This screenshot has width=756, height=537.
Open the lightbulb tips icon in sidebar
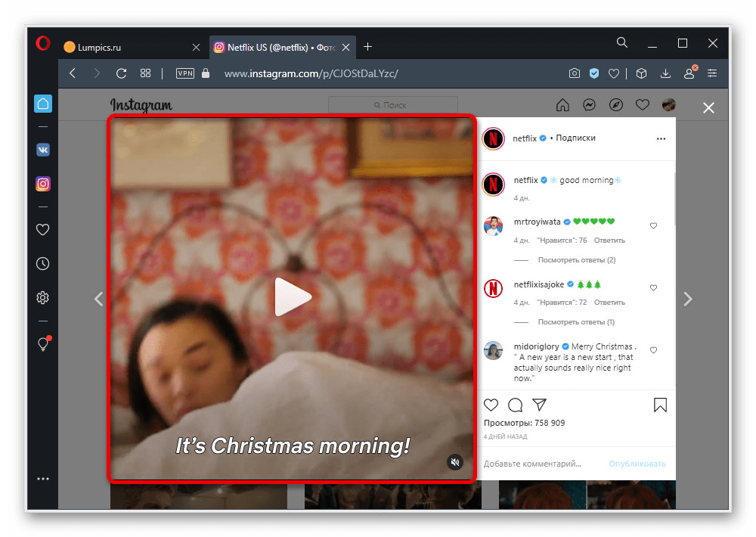coord(43,343)
